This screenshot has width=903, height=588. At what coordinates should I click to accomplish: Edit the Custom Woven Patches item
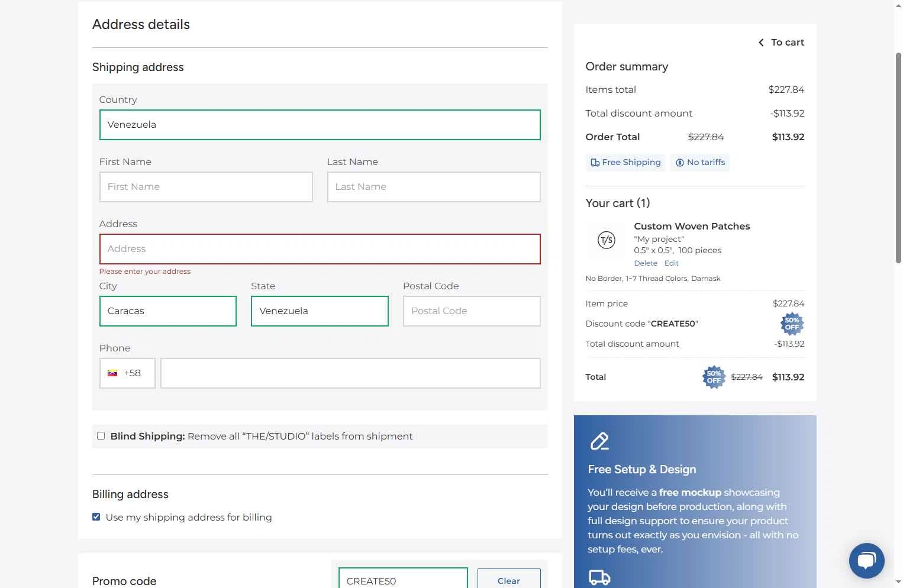click(672, 263)
